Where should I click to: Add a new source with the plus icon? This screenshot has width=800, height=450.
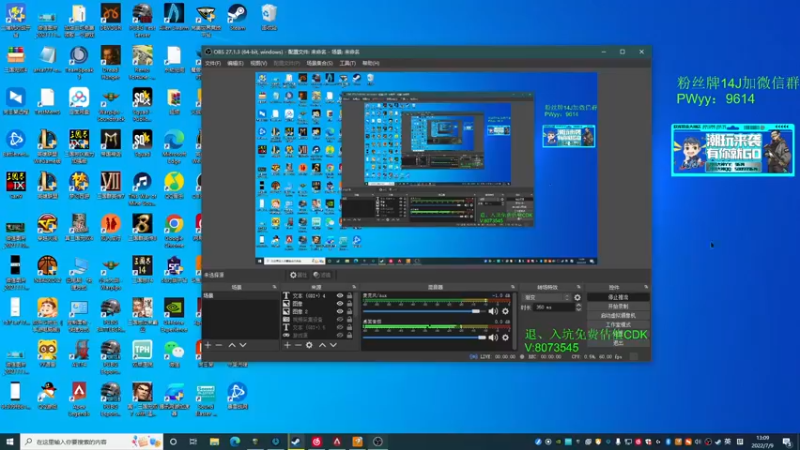287,345
